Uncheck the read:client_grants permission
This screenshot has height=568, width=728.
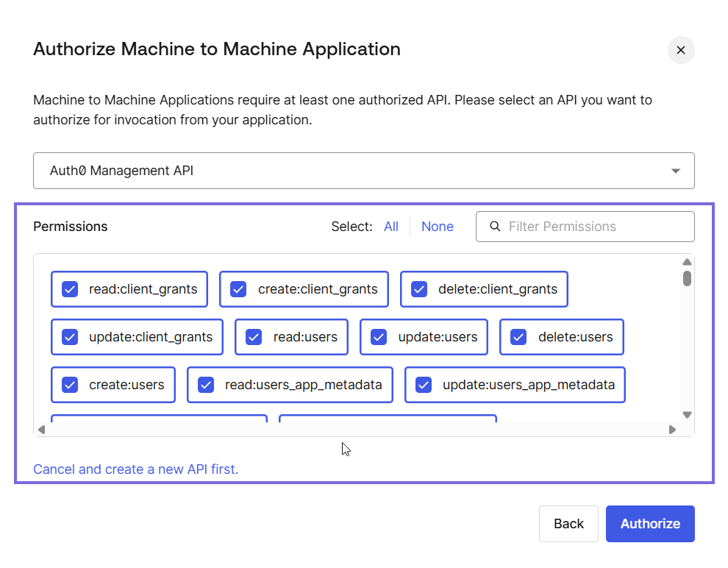click(69, 289)
